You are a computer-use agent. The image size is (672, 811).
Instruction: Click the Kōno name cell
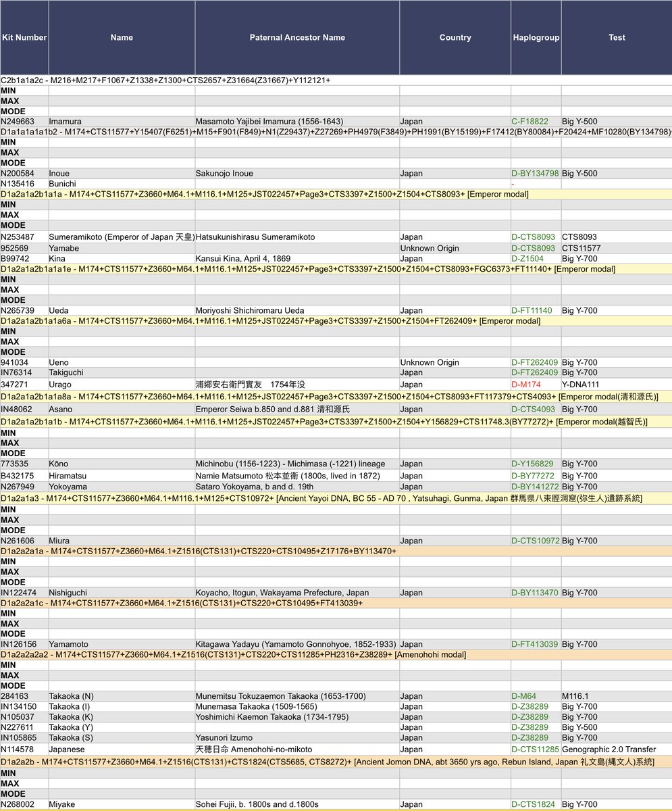pyautogui.click(x=122, y=464)
